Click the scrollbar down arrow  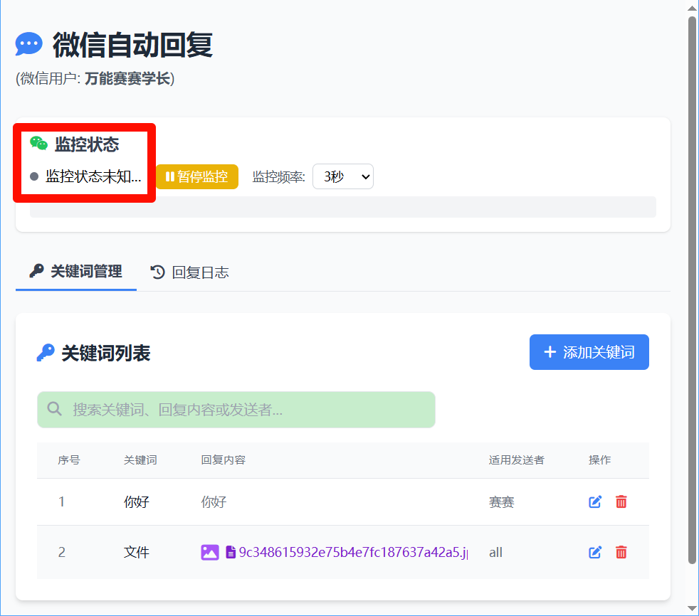pos(692,608)
